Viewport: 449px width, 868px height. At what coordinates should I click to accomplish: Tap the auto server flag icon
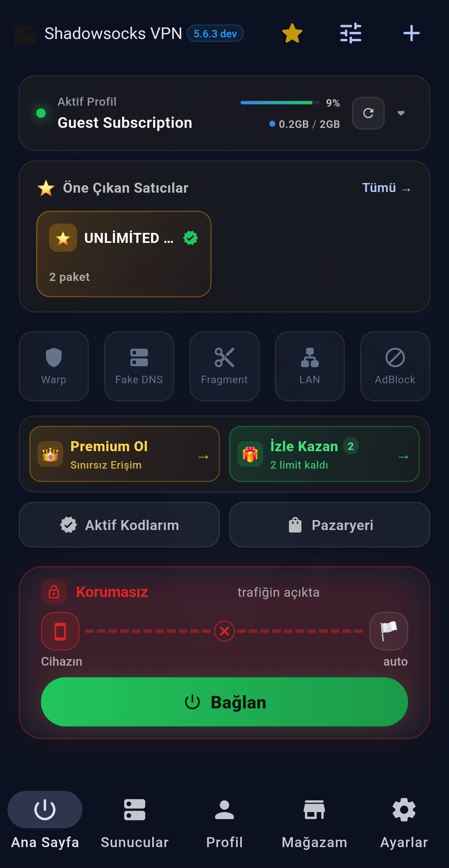click(x=389, y=631)
